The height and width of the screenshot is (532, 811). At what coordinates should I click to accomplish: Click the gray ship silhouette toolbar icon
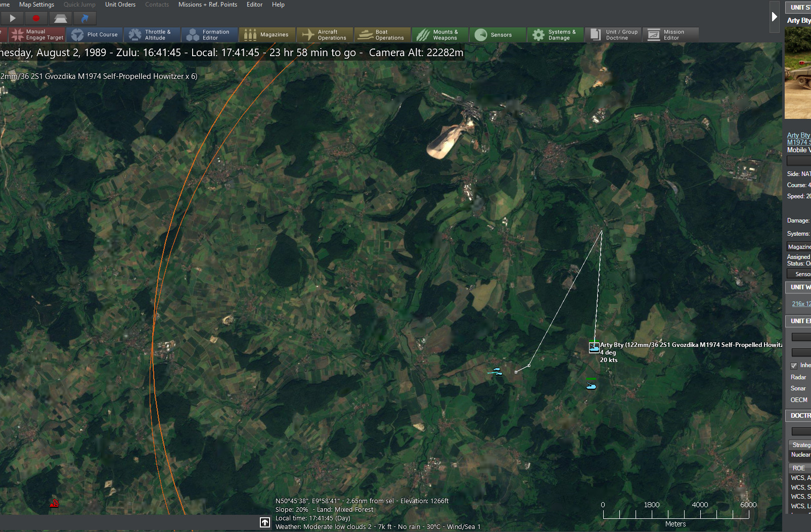(61, 18)
